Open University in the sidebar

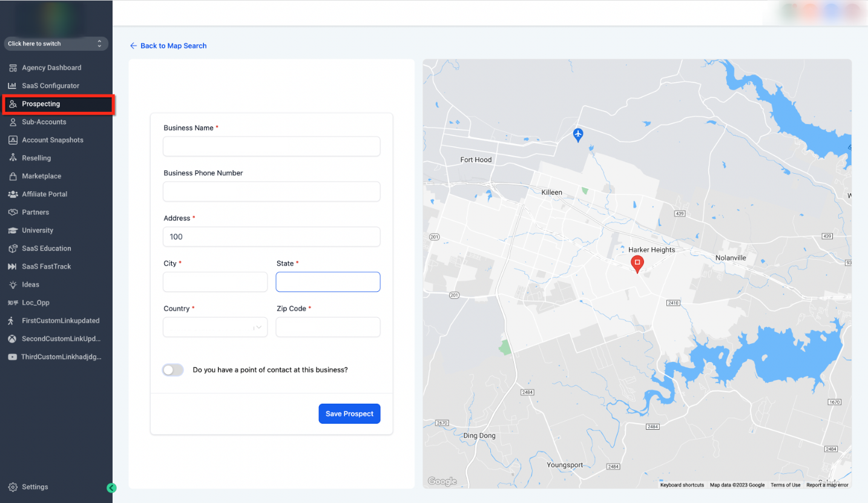pyautogui.click(x=38, y=231)
